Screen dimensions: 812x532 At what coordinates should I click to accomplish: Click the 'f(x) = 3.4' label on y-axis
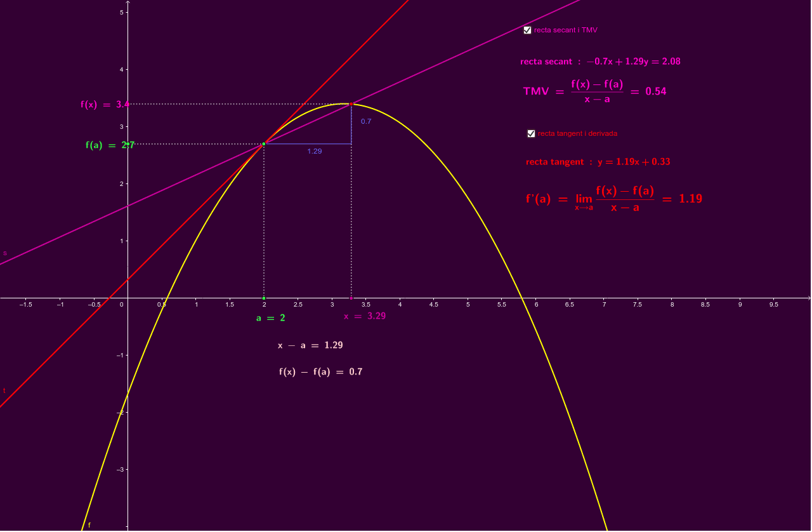(x=105, y=105)
